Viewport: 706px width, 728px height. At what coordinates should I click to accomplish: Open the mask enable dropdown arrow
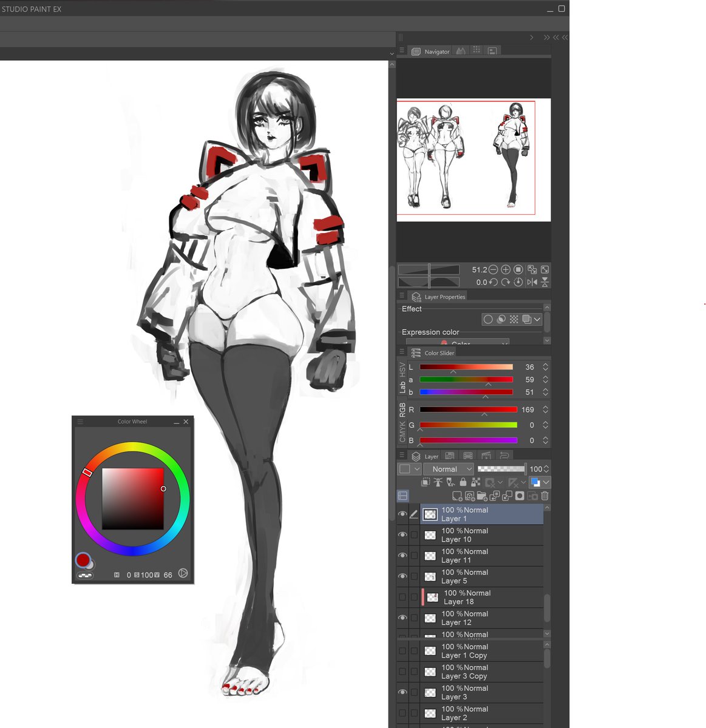[x=500, y=482]
